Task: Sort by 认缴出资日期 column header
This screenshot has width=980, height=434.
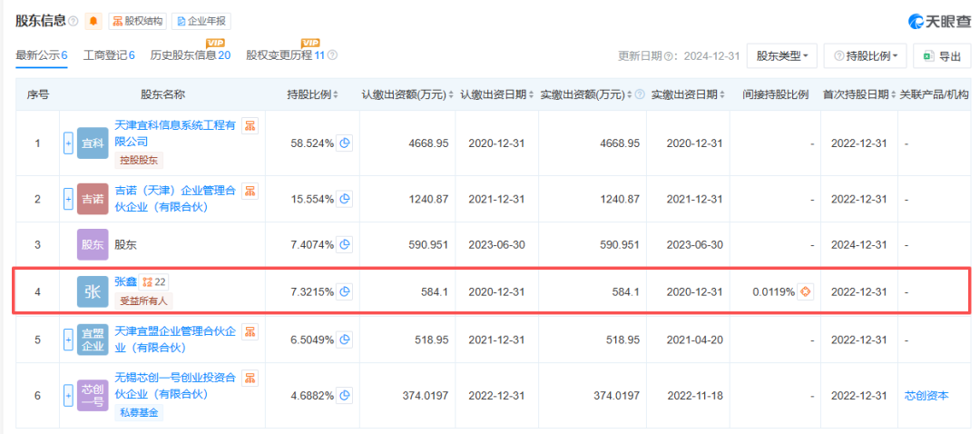Action: [x=497, y=94]
